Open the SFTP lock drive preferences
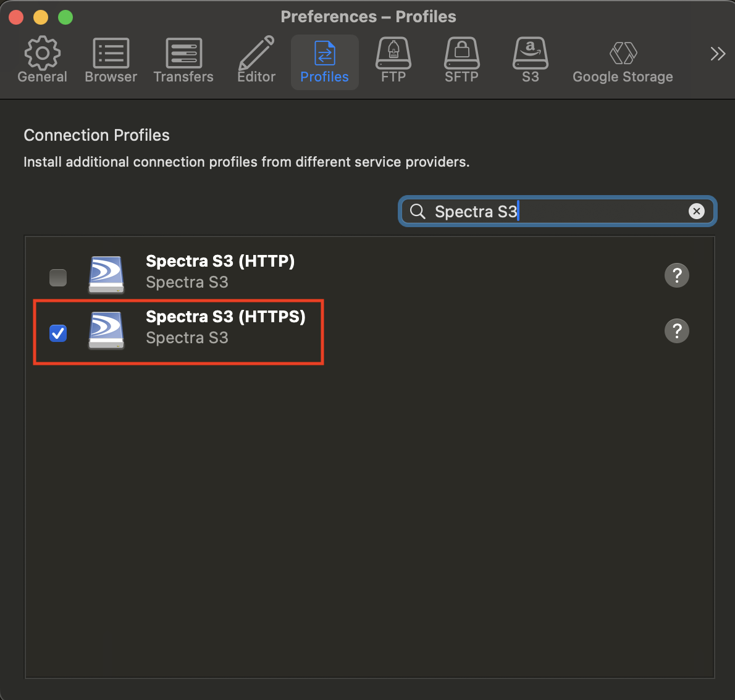This screenshot has height=700, width=735. (x=461, y=60)
